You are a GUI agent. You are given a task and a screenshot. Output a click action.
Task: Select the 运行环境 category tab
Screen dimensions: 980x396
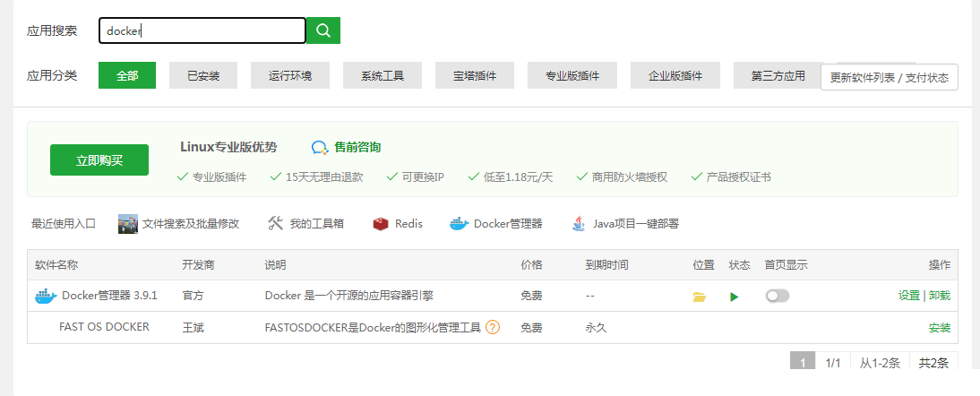(290, 75)
